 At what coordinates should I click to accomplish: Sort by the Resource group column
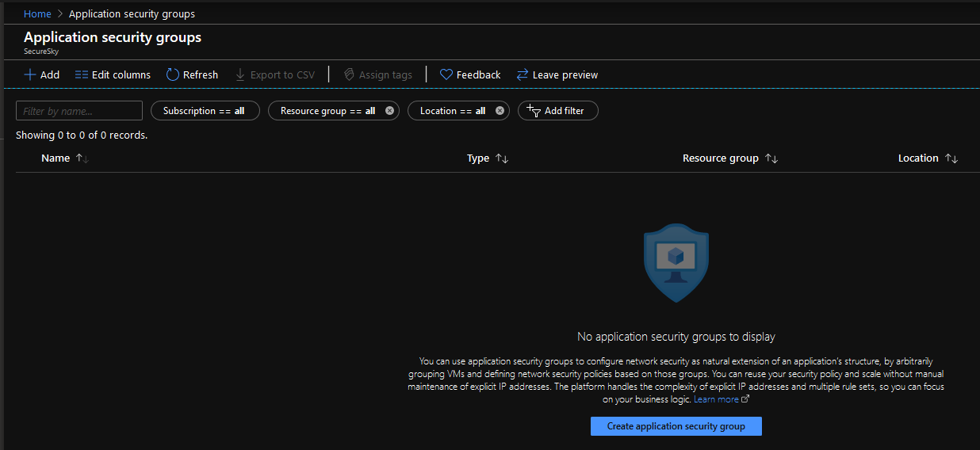pos(730,158)
